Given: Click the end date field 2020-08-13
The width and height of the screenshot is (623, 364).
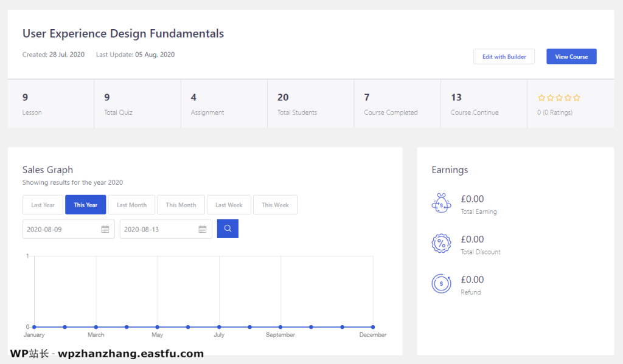Looking at the screenshot, I should 158,229.
